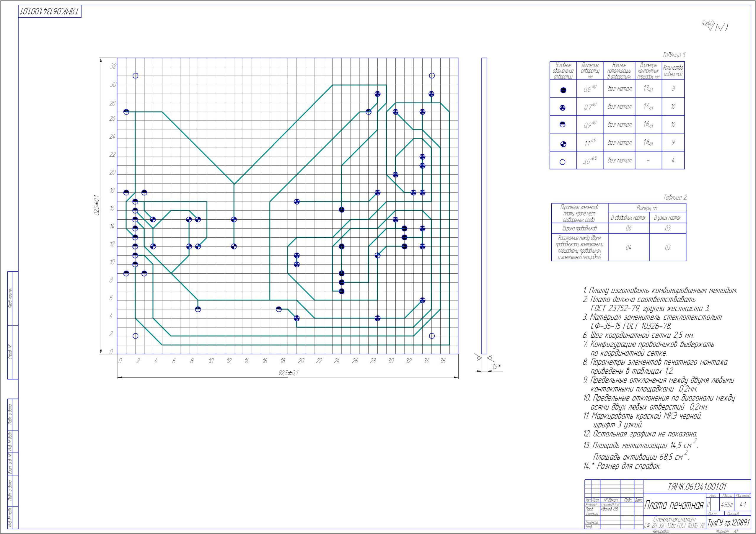Click hole count '9' in Table 1
756x534 pixels.
click(673, 142)
